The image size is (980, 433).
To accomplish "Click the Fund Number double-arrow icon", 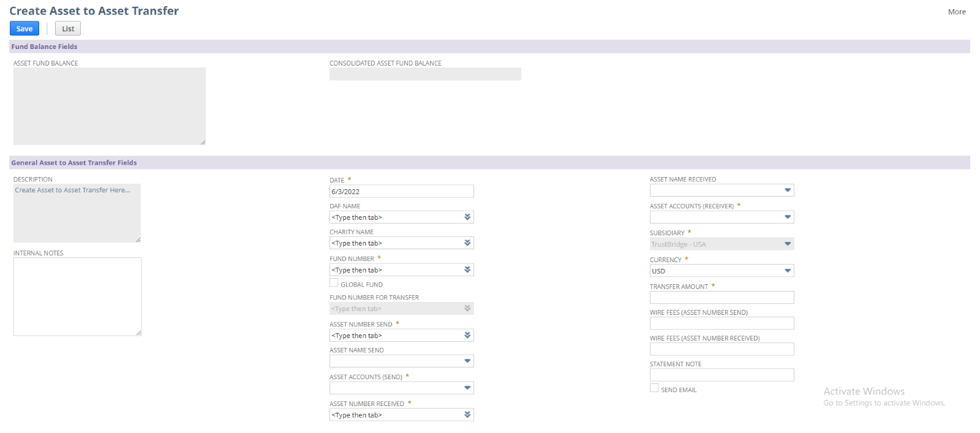I will pyautogui.click(x=467, y=270).
